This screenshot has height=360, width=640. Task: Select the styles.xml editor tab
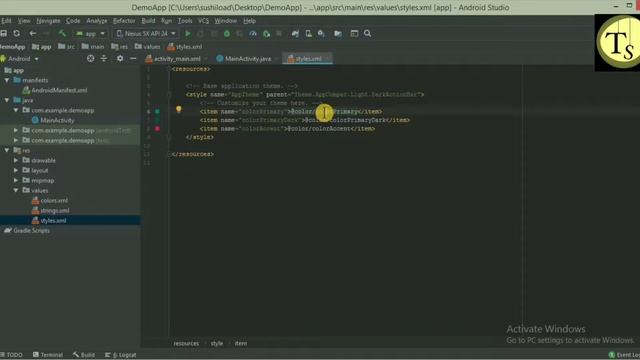[308, 59]
